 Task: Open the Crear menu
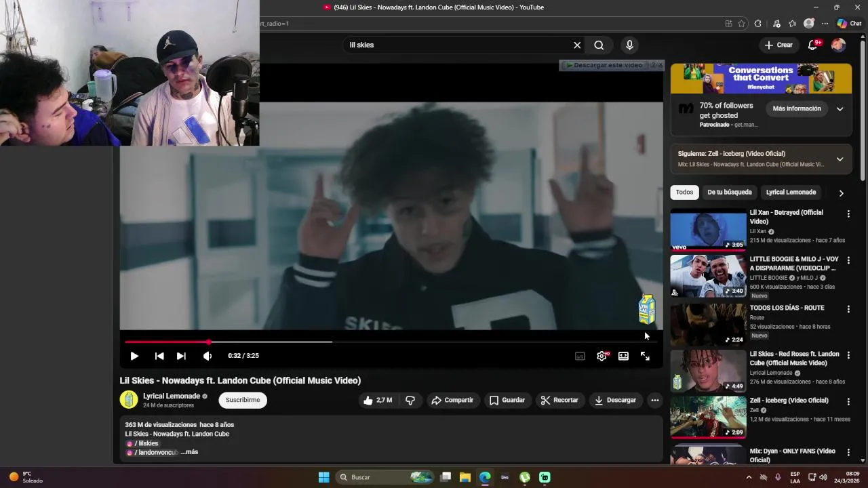point(778,45)
